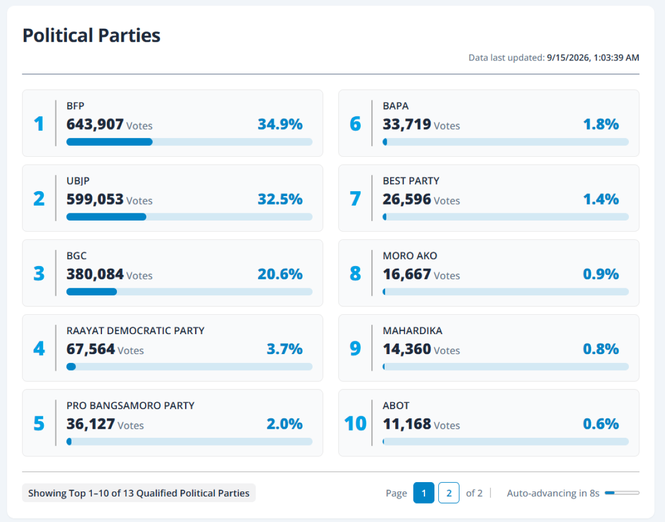Go to page 2 of results
Image resolution: width=665 pixels, height=522 pixels.
click(x=449, y=493)
